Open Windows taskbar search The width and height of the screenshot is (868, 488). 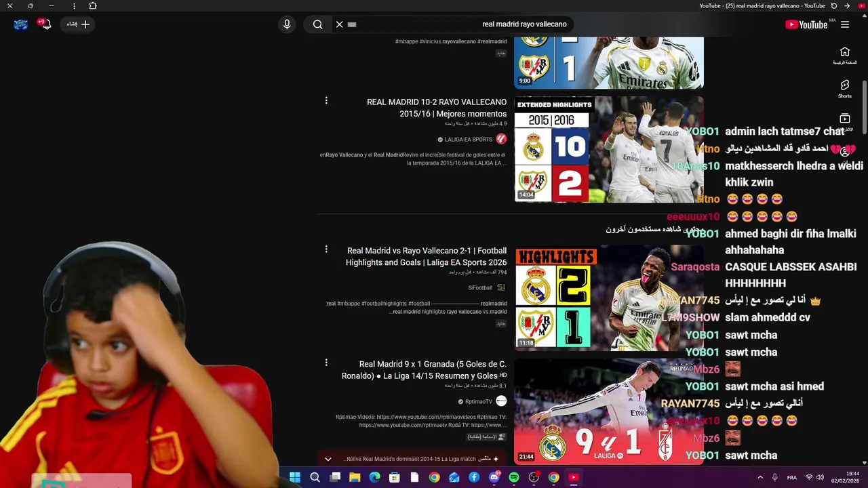pyautogui.click(x=315, y=477)
